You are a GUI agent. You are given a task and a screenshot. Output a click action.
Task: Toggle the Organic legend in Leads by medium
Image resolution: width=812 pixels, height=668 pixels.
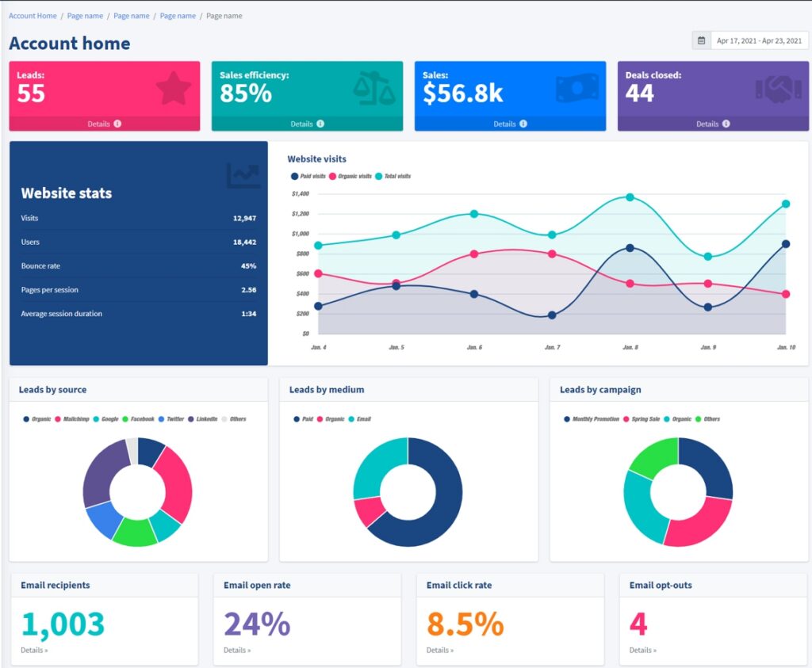pyautogui.click(x=331, y=419)
